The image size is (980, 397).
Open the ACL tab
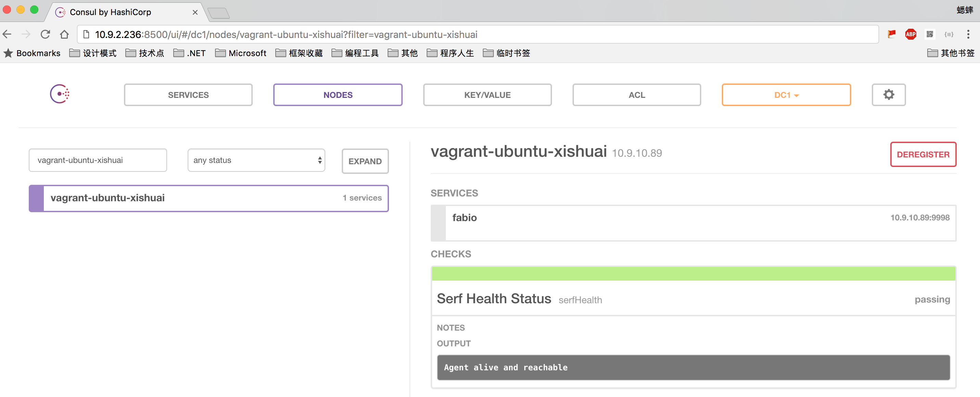tap(637, 95)
